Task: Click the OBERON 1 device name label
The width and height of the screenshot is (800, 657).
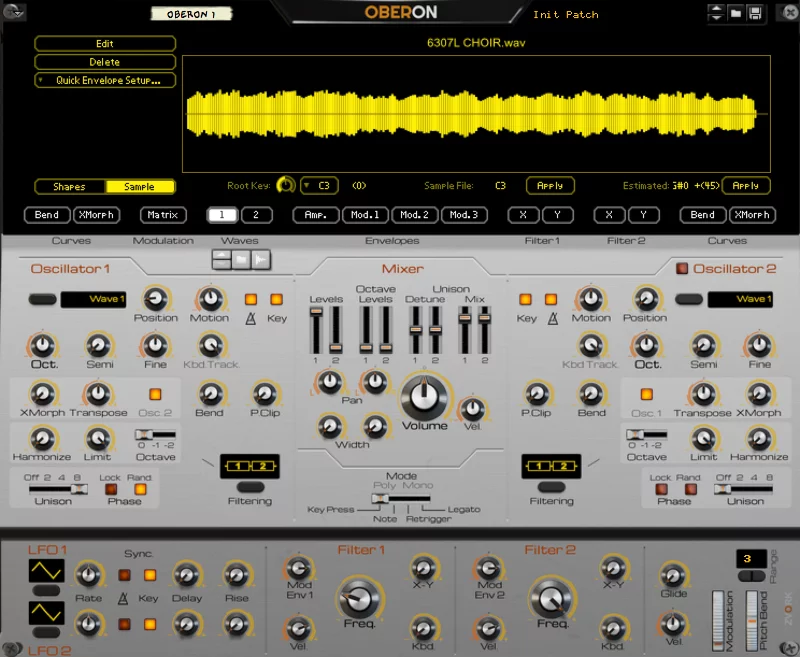Action: [191, 14]
